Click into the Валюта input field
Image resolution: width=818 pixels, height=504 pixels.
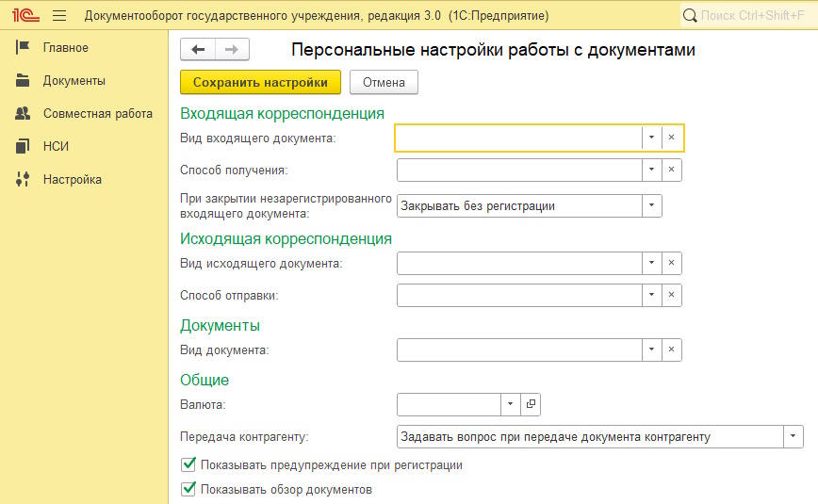click(449, 404)
